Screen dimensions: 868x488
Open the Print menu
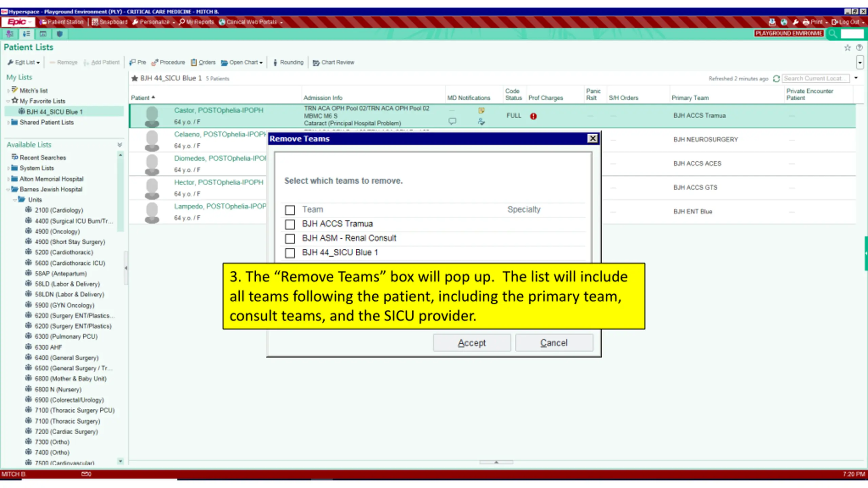[x=815, y=22]
